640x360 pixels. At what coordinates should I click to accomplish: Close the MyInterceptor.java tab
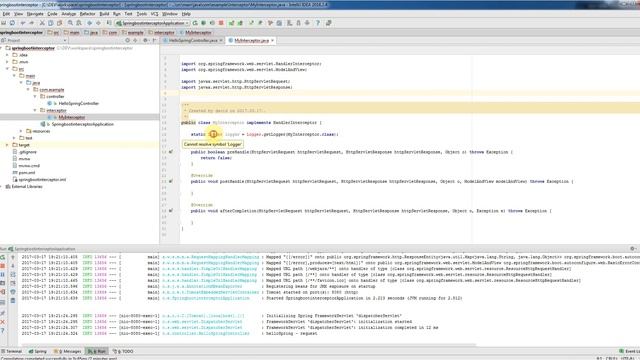tap(272, 40)
